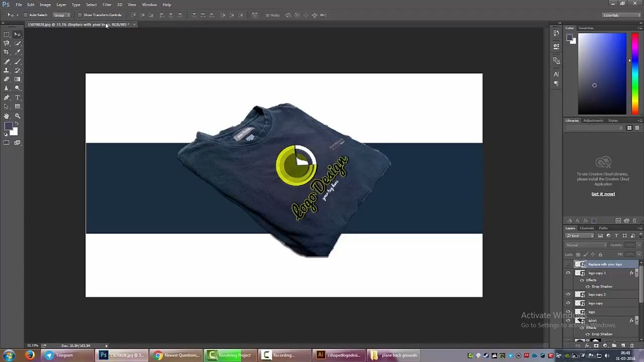
Task: Hide the 'logo copy 2' layer
Action: tap(569, 294)
